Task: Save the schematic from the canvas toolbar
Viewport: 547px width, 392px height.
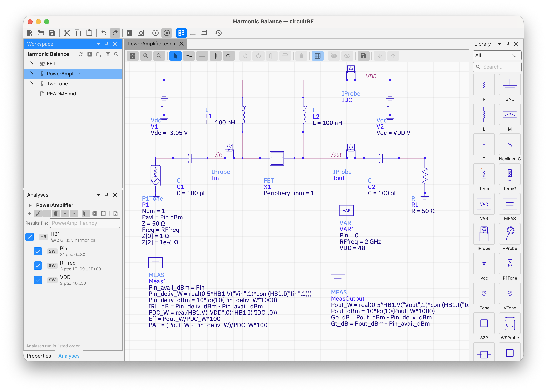Action: point(363,56)
